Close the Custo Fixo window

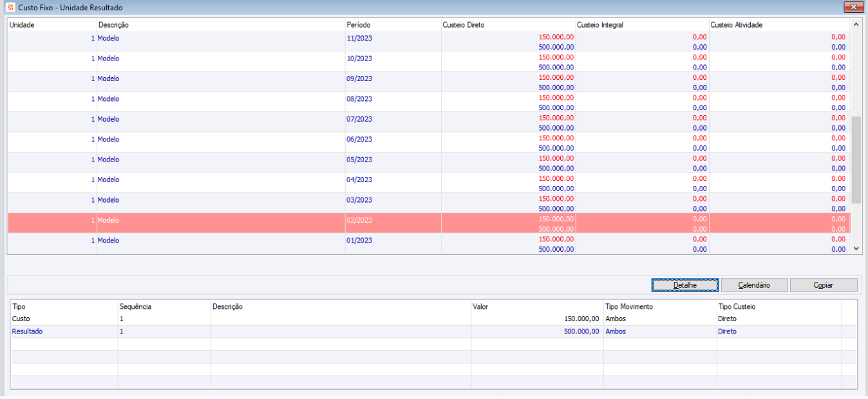854,7
